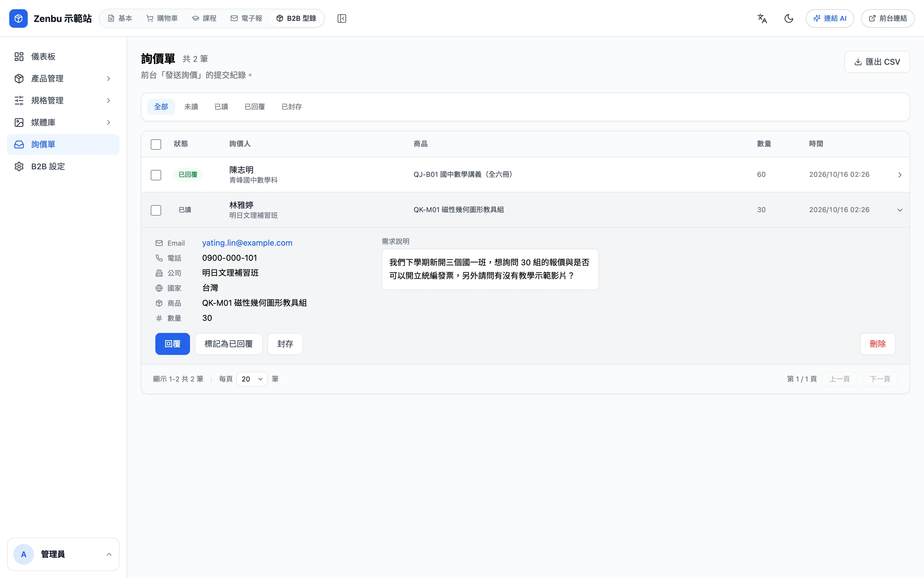
Task: Click the 商品 package icon in details
Action: pyautogui.click(x=159, y=303)
